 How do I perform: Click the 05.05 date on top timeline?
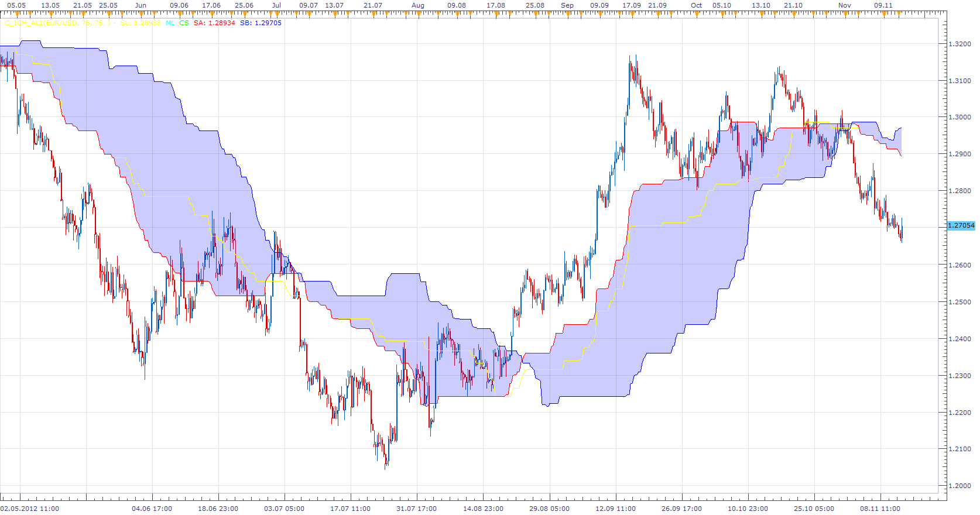tap(16, 5)
